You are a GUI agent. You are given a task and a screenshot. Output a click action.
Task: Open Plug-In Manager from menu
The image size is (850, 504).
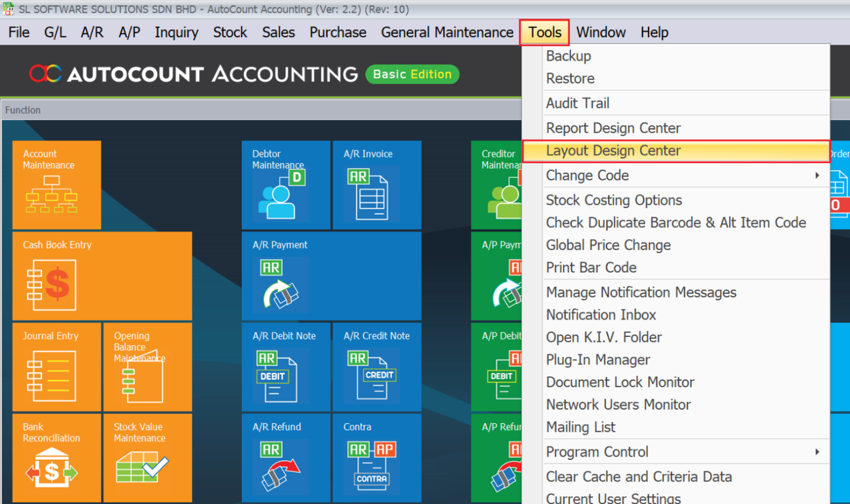click(676, 360)
